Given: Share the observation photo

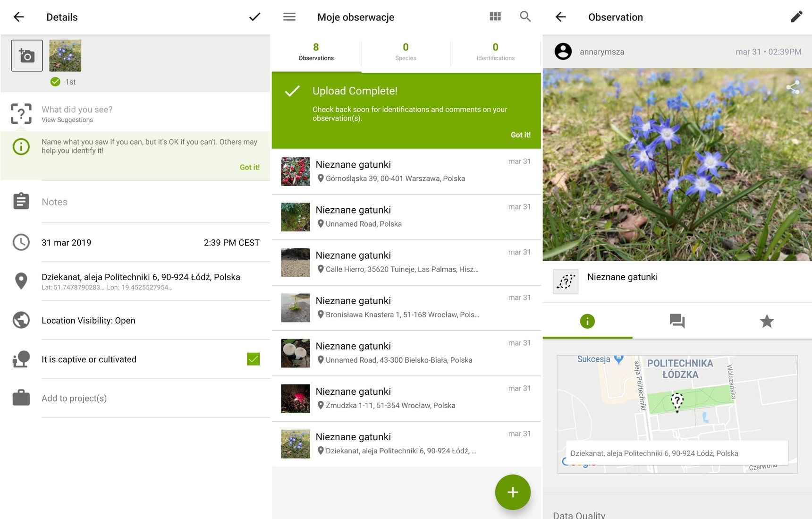Looking at the screenshot, I should [793, 87].
